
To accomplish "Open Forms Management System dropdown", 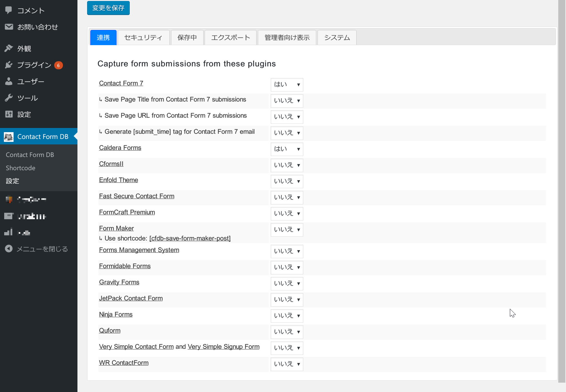I will click(287, 251).
